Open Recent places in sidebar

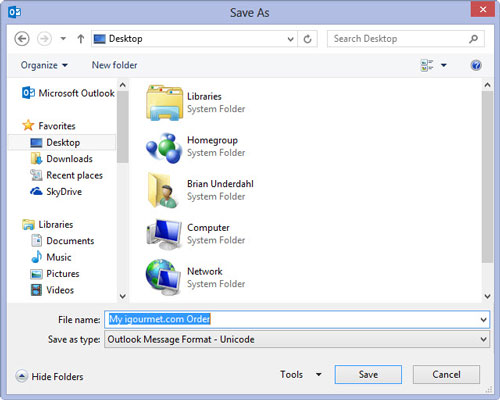click(66, 175)
